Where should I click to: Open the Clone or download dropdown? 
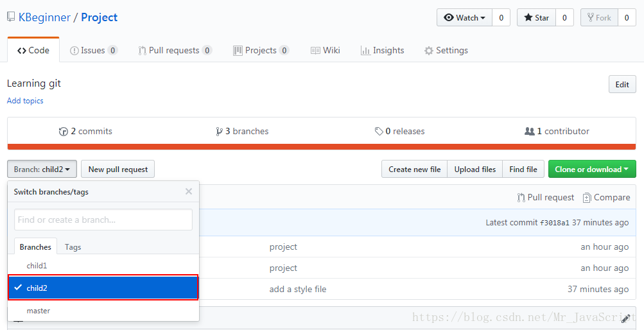pyautogui.click(x=592, y=169)
